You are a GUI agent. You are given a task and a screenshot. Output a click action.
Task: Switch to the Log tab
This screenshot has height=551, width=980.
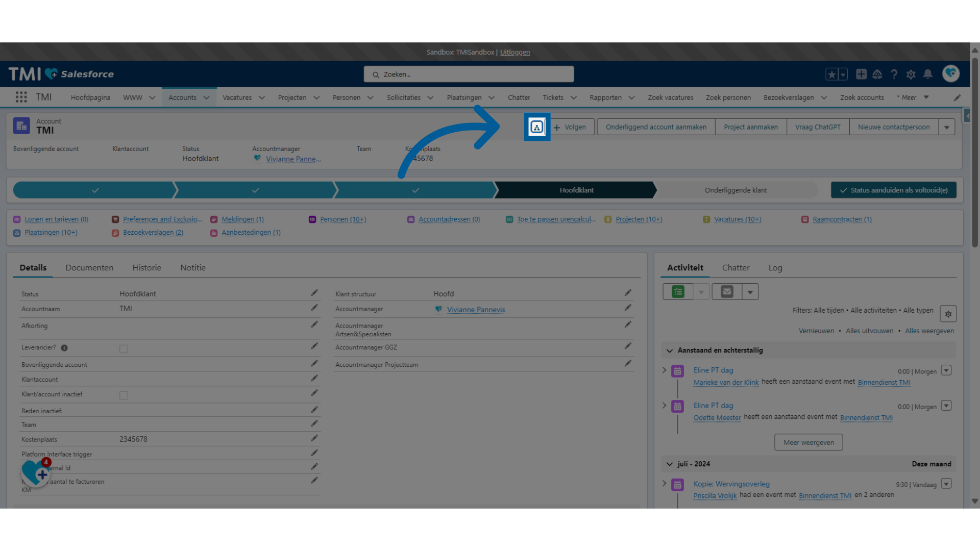[x=775, y=268]
